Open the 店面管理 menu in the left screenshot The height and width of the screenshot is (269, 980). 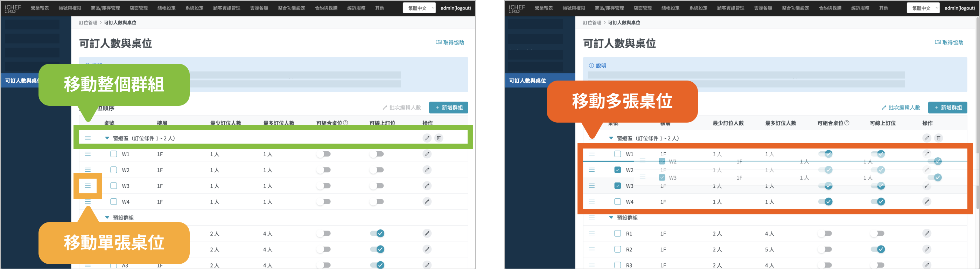(139, 8)
